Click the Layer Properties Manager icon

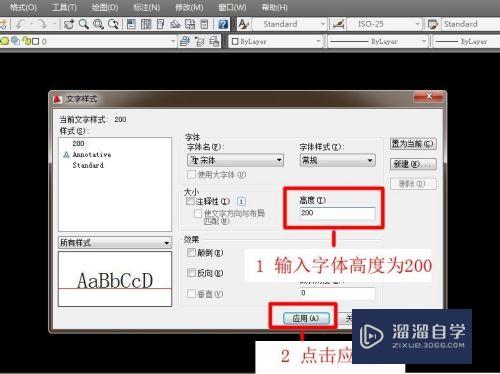pos(185,41)
